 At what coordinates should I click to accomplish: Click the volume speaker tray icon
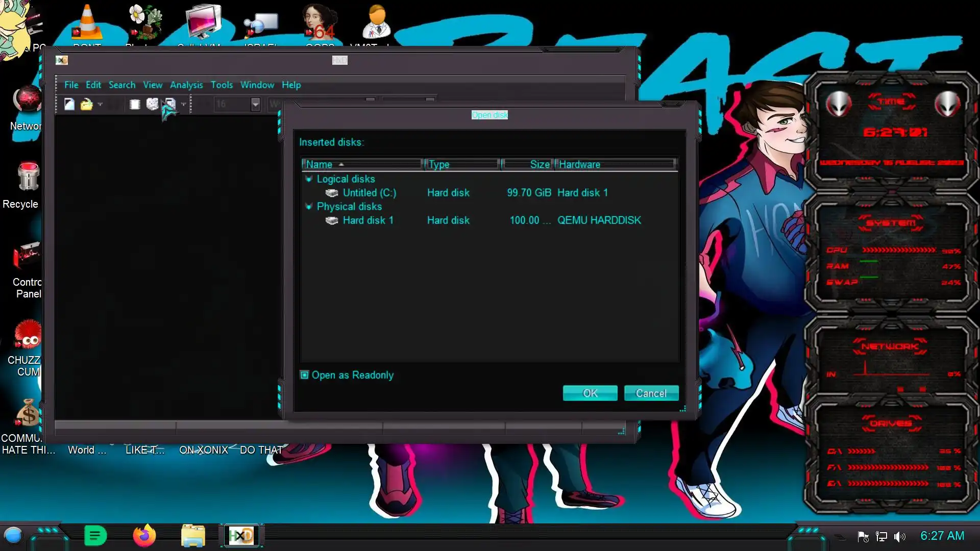click(899, 536)
